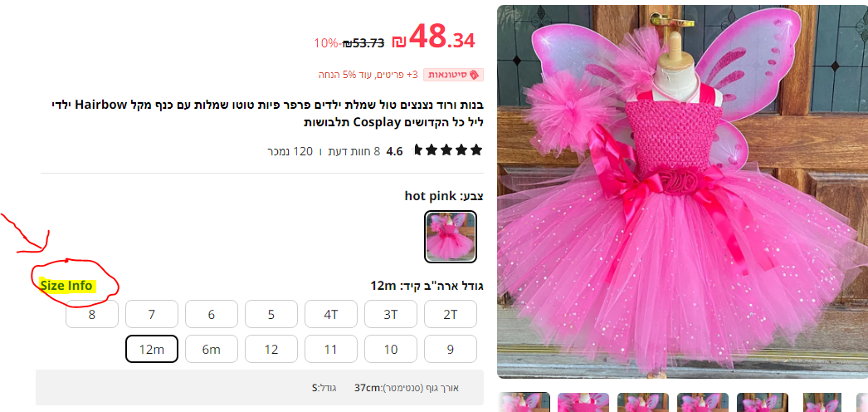The image size is (868, 412).
Task: Click the wholesale discount tag icon
Action: click(x=473, y=75)
